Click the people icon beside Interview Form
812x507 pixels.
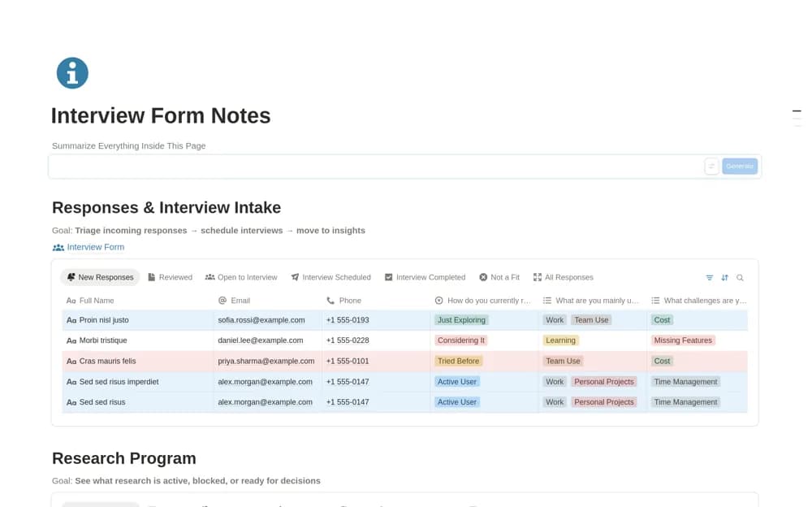pyautogui.click(x=58, y=247)
